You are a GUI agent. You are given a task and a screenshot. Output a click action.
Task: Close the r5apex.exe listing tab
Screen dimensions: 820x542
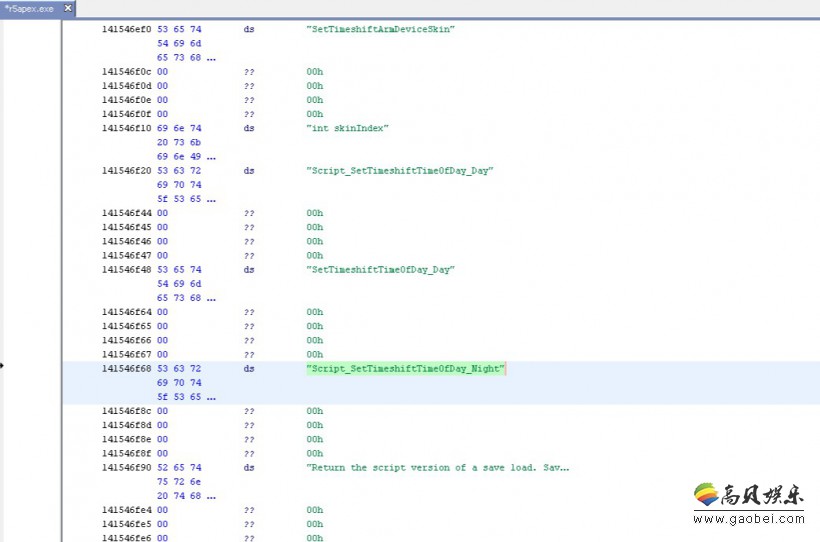tap(68, 8)
